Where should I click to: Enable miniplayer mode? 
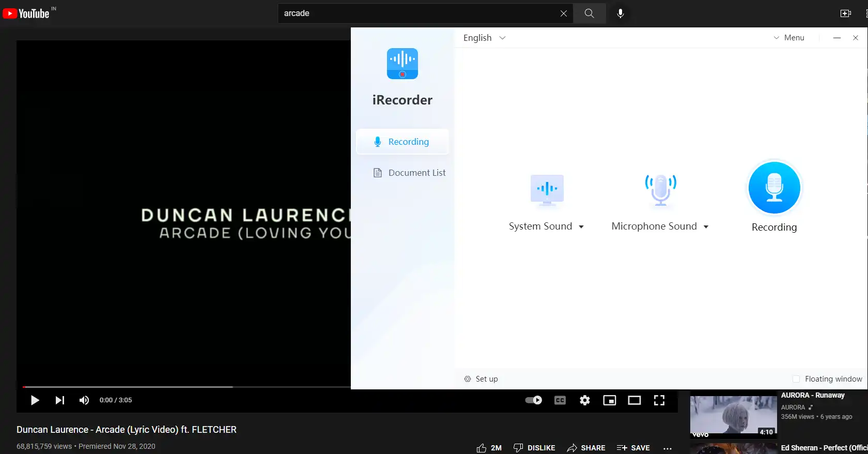pos(610,400)
